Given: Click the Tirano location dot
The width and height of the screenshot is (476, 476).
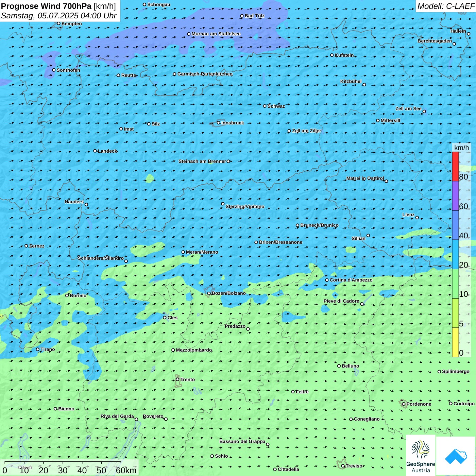Looking at the screenshot, I should pyautogui.click(x=38, y=349).
